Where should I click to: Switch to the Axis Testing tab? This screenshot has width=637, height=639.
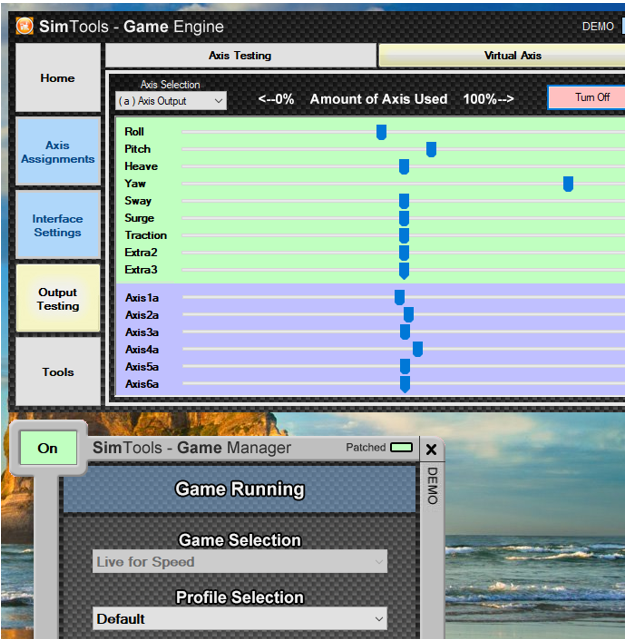coord(240,55)
